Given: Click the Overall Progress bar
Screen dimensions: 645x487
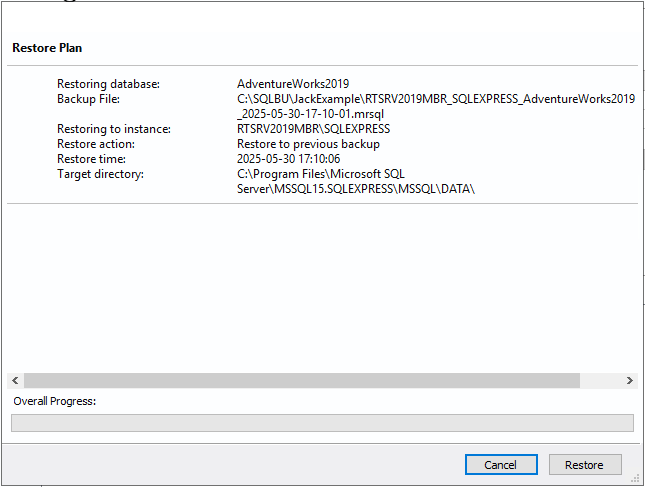Looking at the screenshot, I should pyautogui.click(x=322, y=423).
